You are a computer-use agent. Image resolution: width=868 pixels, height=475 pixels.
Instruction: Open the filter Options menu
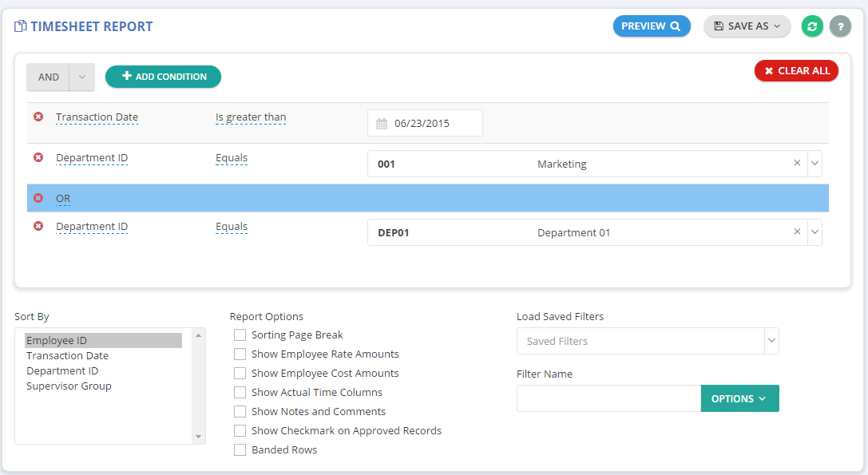739,399
